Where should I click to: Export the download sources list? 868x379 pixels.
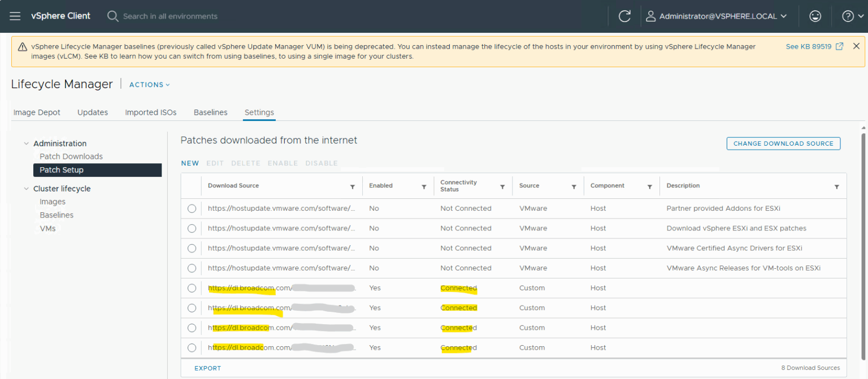207,368
